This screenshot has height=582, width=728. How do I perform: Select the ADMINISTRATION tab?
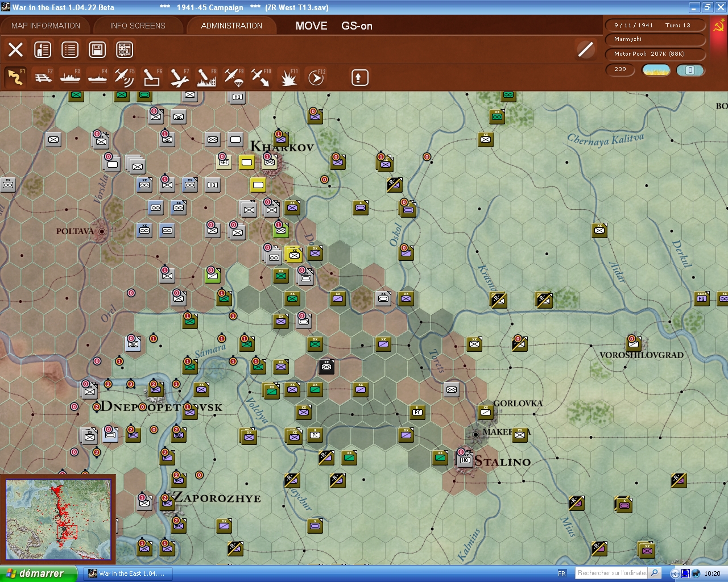[231, 26]
